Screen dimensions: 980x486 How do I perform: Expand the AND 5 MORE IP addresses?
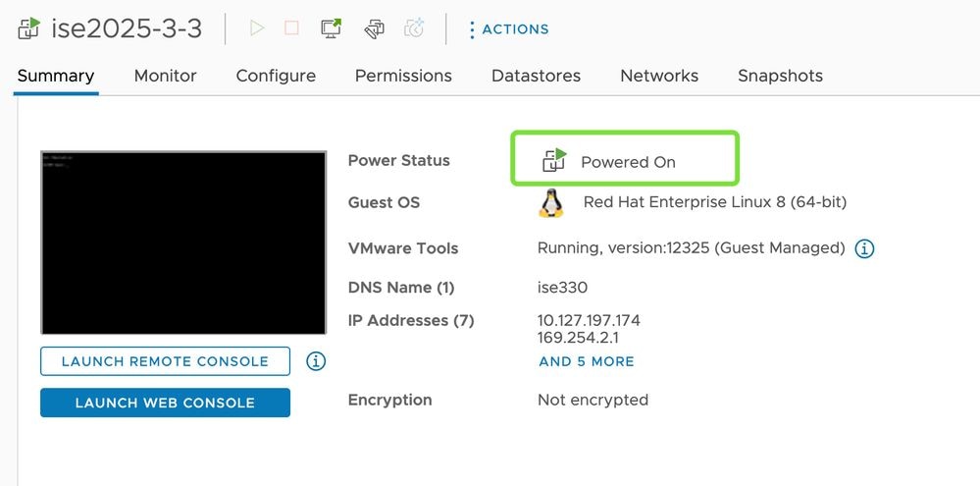click(587, 361)
